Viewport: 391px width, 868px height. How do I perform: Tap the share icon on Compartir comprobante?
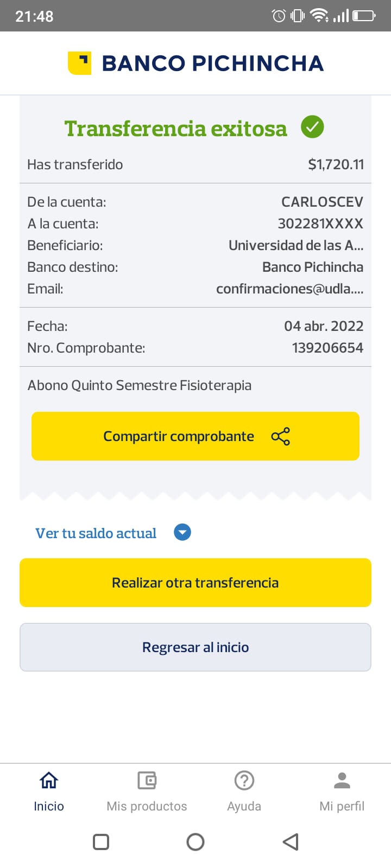point(280,436)
